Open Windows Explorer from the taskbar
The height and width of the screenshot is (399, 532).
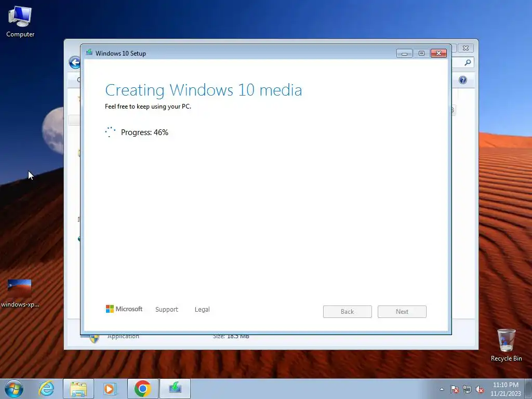78,389
